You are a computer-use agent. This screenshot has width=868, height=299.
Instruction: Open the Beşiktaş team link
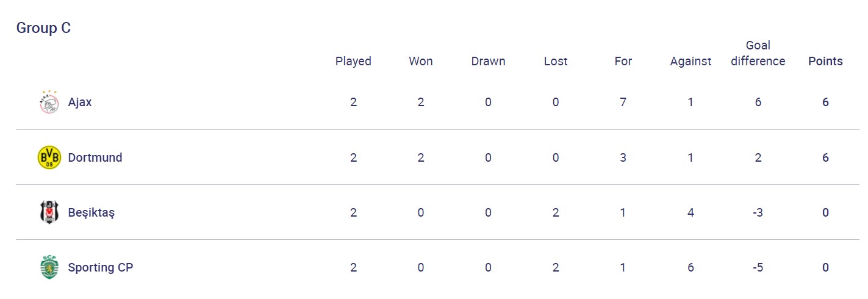coord(91,212)
